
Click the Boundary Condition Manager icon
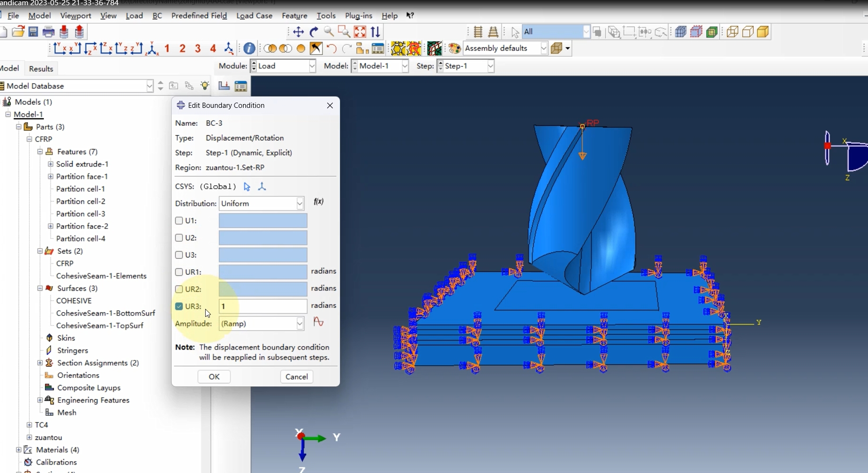click(x=241, y=86)
